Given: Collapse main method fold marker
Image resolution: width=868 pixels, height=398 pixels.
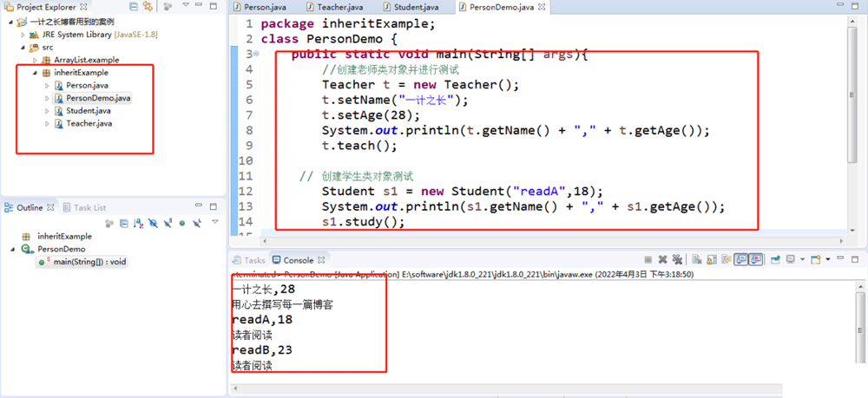Looking at the screenshot, I should pyautogui.click(x=256, y=54).
